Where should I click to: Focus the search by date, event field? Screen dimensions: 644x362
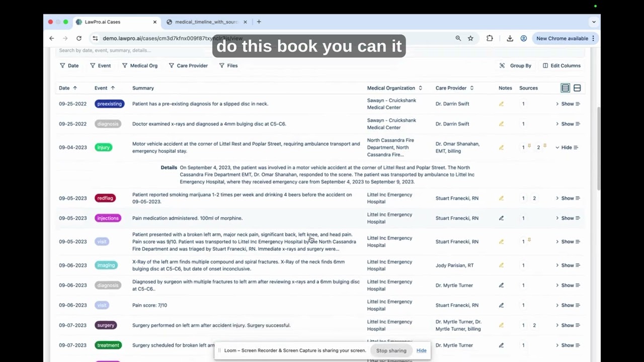[319, 50]
